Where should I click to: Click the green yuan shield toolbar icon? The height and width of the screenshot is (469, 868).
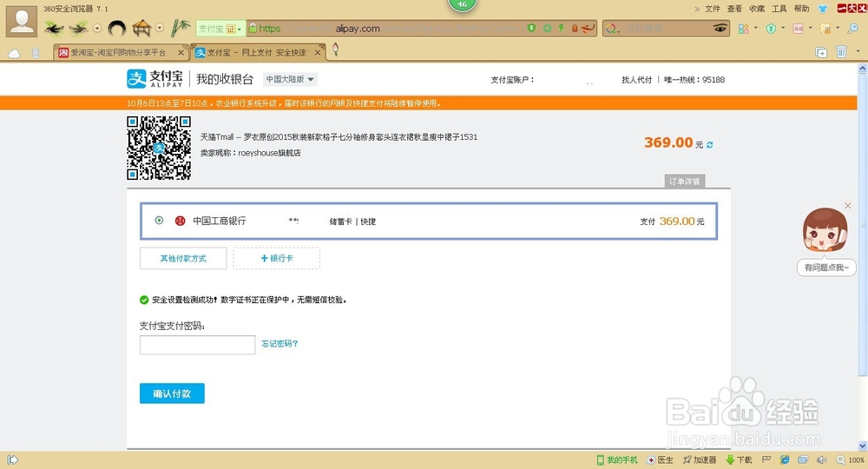point(771,29)
